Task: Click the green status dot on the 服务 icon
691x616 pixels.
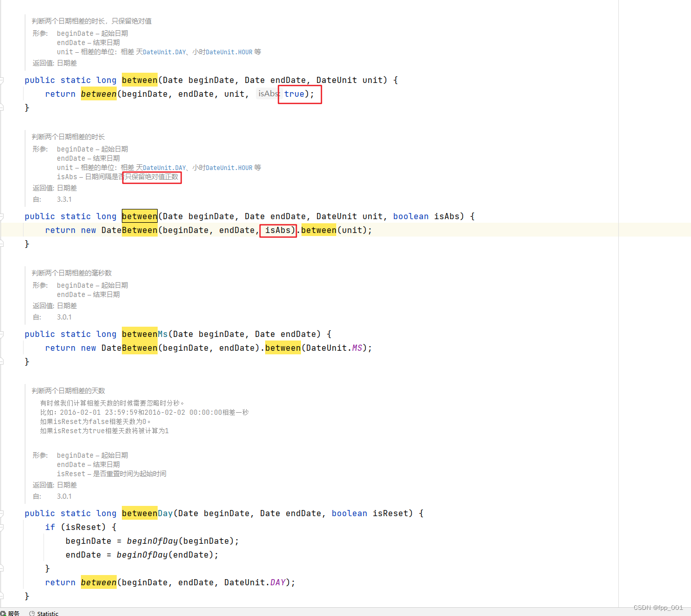Action: pos(5,614)
